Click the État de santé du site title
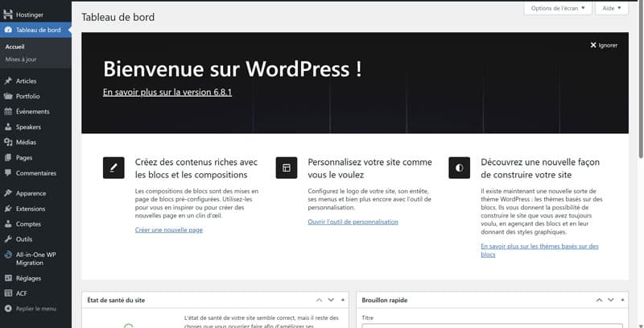 pos(116,300)
